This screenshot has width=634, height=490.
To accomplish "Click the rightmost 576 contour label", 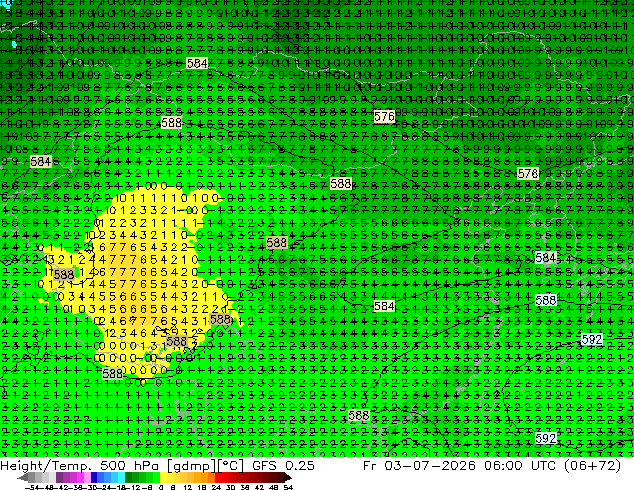I will pos(528,173).
